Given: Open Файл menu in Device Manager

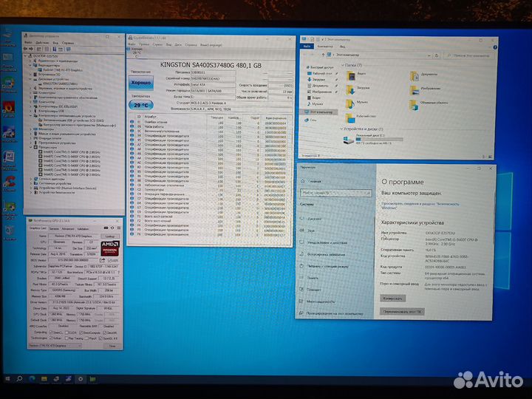Looking at the screenshot, I should click(28, 43).
